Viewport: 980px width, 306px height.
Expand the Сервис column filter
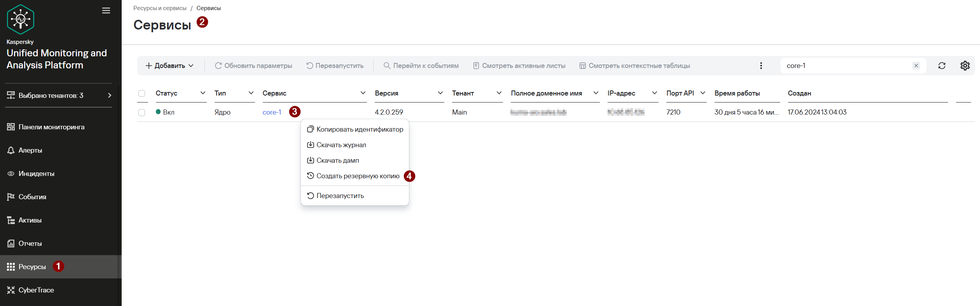(x=363, y=93)
